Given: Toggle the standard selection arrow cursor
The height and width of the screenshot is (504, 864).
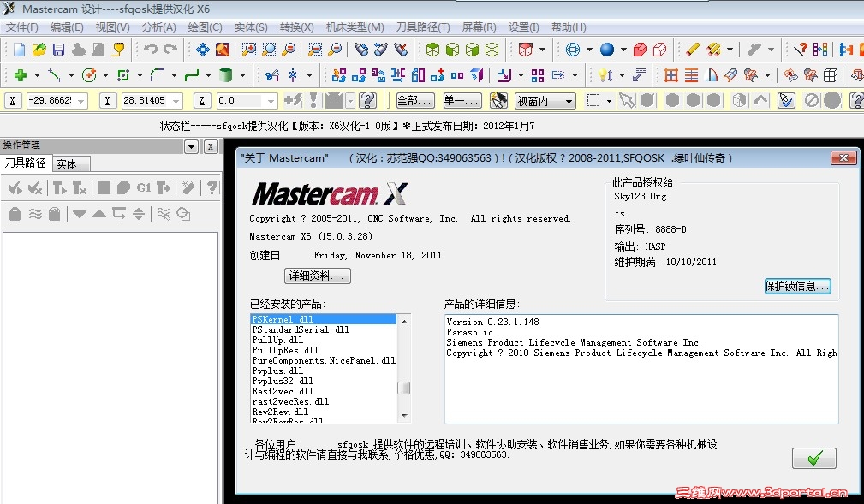Looking at the screenshot, I should point(627,100).
